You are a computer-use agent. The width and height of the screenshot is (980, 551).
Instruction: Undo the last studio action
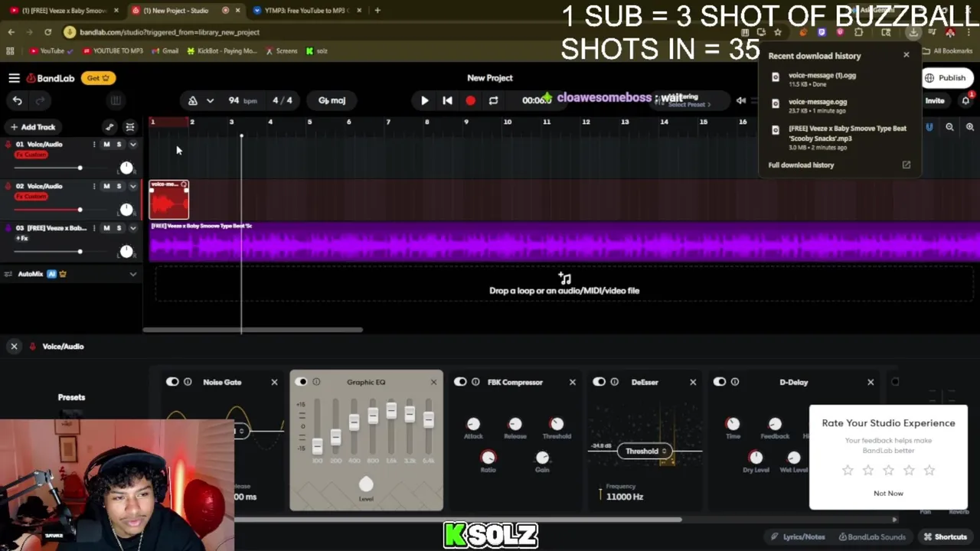[x=17, y=100]
